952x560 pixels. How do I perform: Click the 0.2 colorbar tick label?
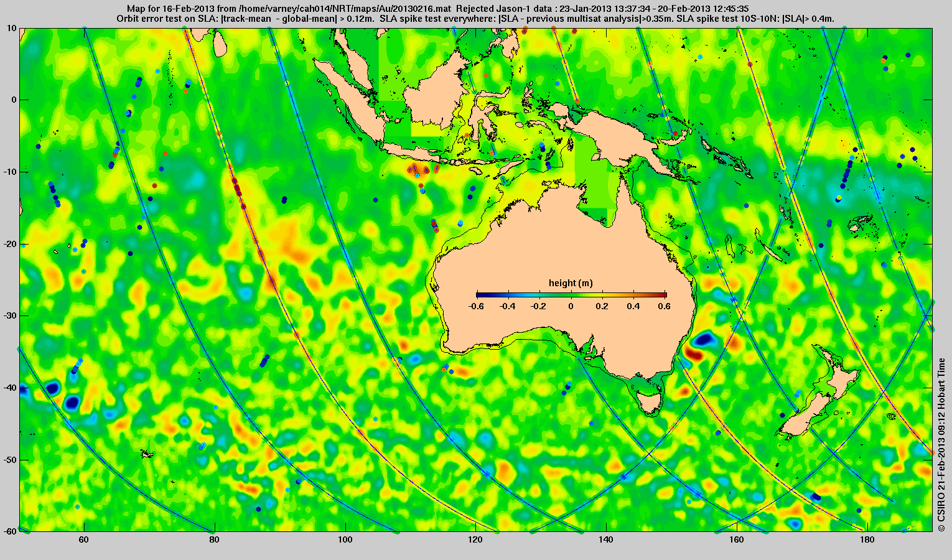pyautogui.click(x=603, y=306)
